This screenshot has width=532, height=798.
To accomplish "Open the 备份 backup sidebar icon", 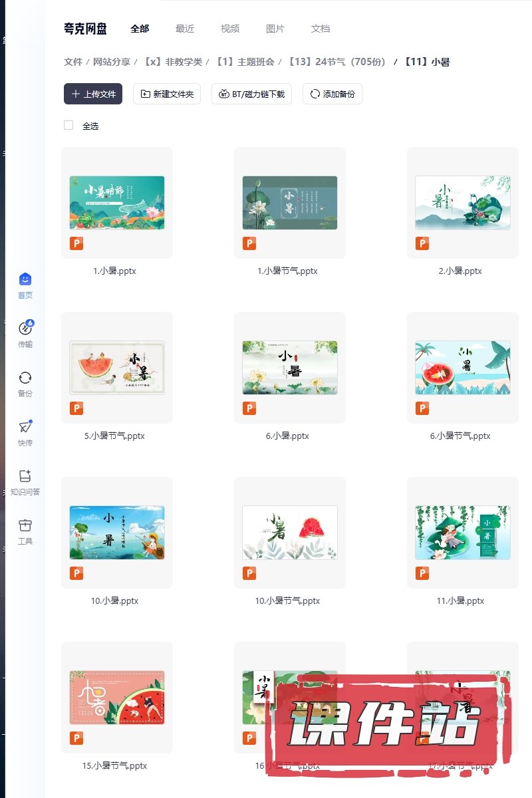I will pos(25,378).
